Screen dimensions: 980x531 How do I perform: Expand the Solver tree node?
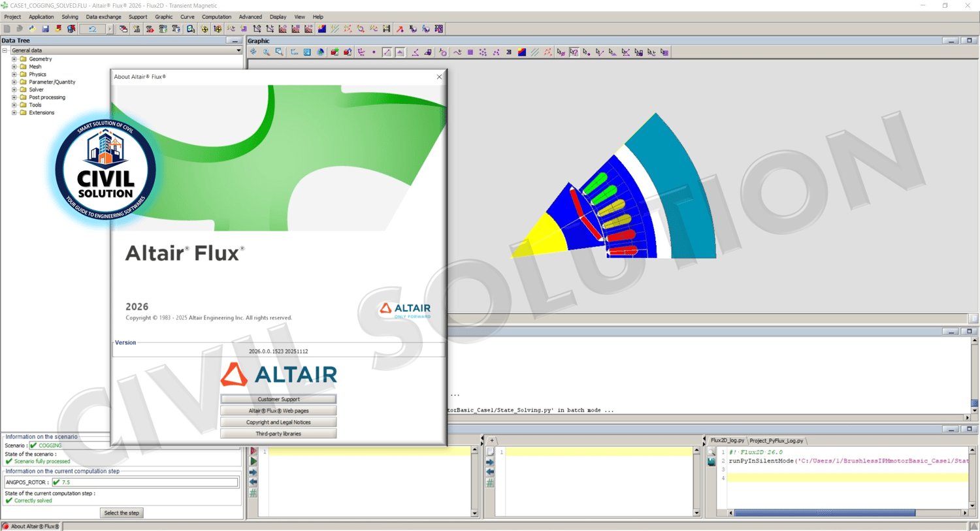pos(14,89)
